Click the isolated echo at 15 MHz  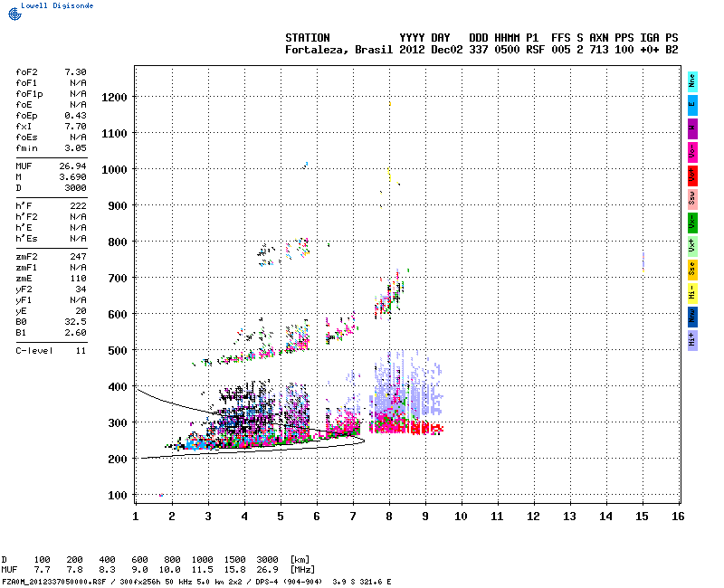tap(643, 261)
